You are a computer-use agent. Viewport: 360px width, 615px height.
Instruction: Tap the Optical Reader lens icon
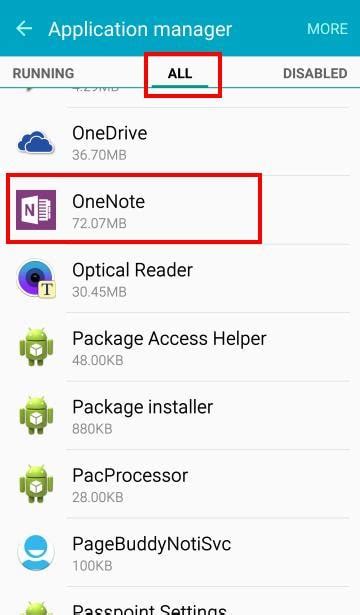point(36,278)
